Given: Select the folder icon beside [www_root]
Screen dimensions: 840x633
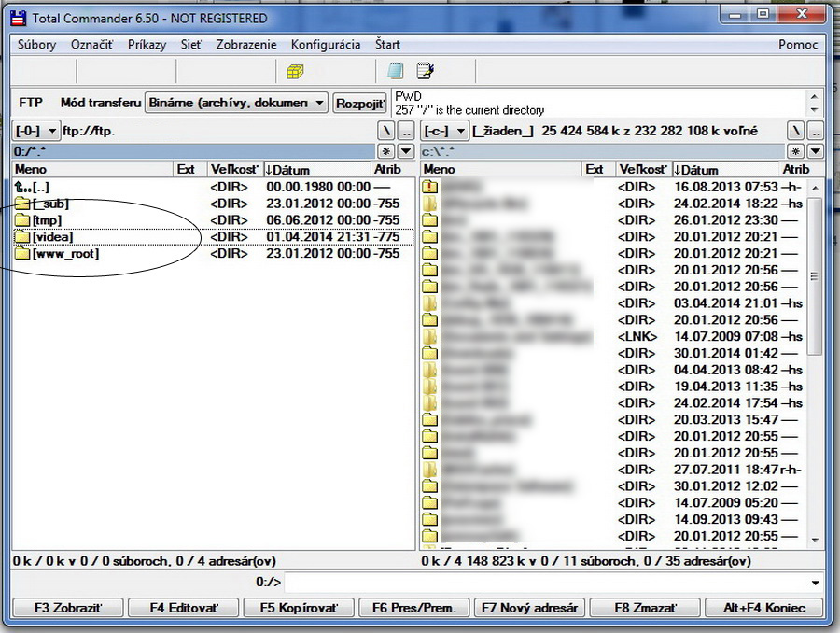Looking at the screenshot, I should click(x=22, y=254).
